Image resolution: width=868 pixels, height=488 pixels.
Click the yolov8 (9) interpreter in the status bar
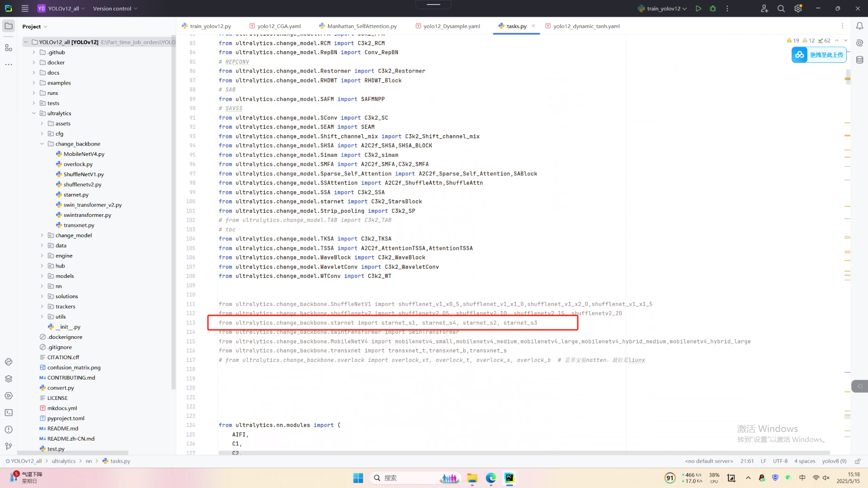point(834,461)
